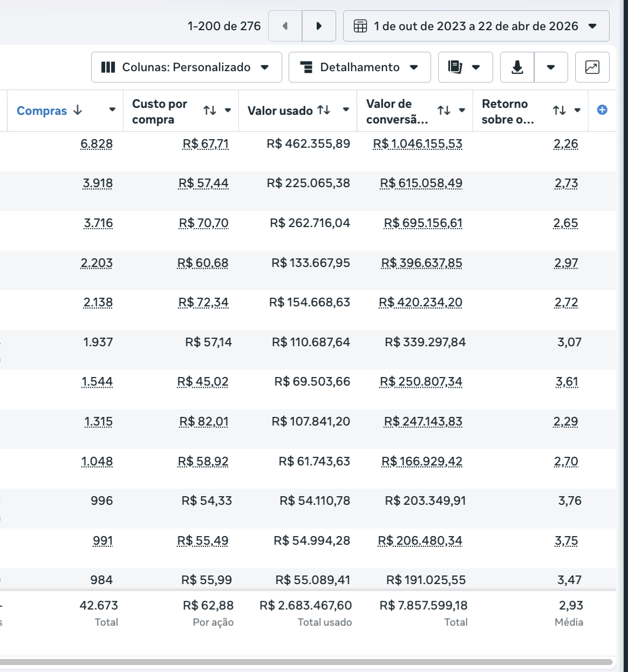Viewport: 628px width, 672px height.
Task: Open Compras column options caret
Action: point(112,110)
